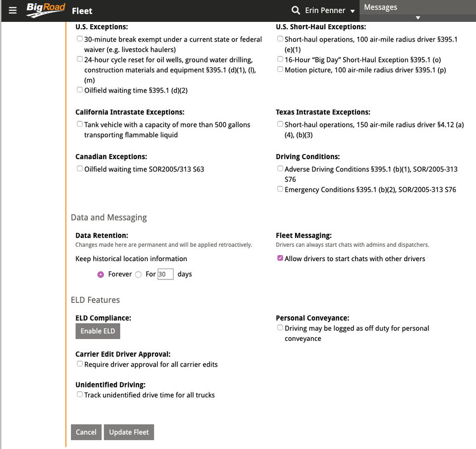The image size is (476, 449).
Task: Uncheck Allow drivers to start chats
Action: [280, 258]
